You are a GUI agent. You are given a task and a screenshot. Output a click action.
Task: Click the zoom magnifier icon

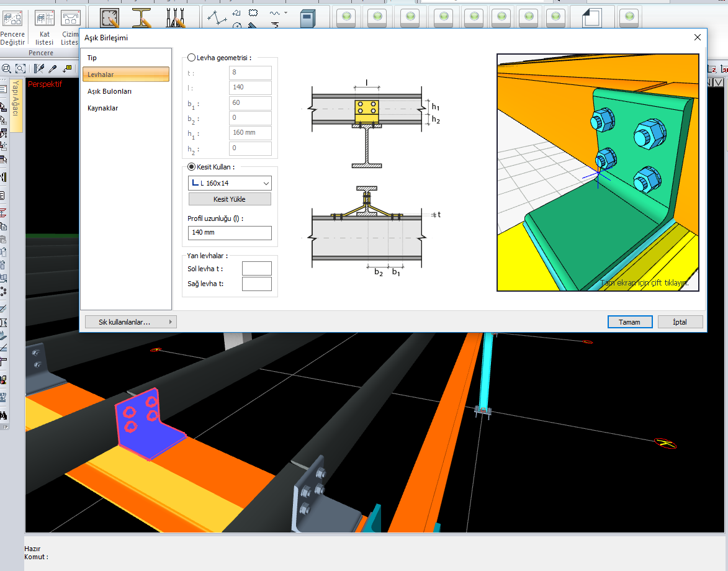click(x=7, y=68)
